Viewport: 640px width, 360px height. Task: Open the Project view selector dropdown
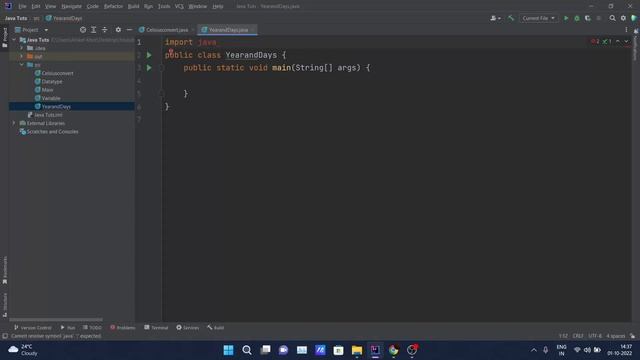31,30
